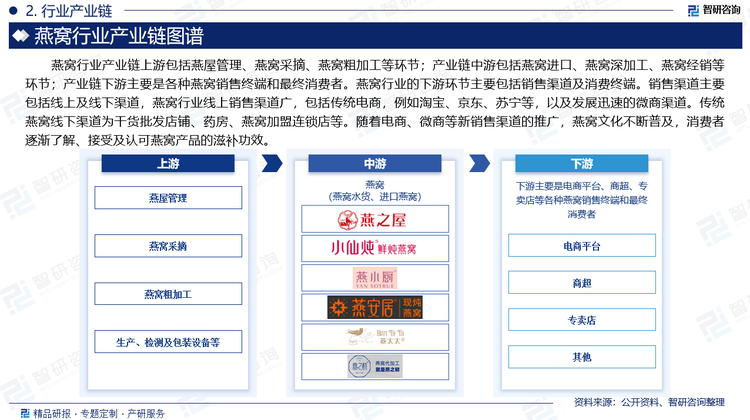Image resolution: width=750 pixels, height=420 pixels.
Task: Click the 燕小厨 brand logo
Action: [375, 278]
